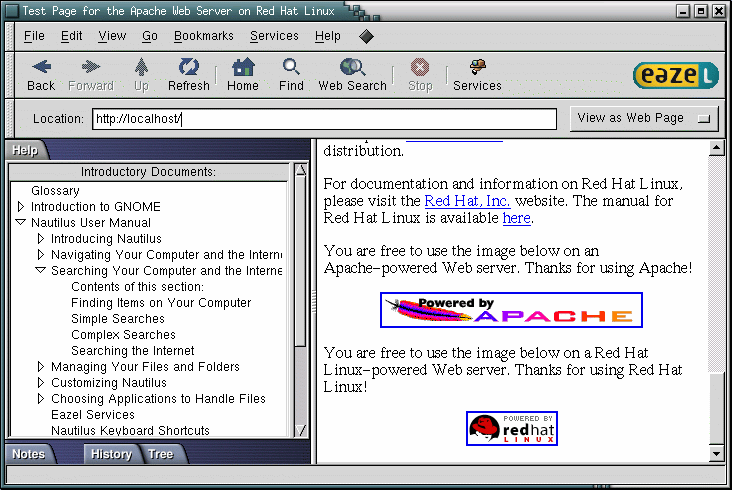
Task: Open the Edit menu
Action: (71, 36)
